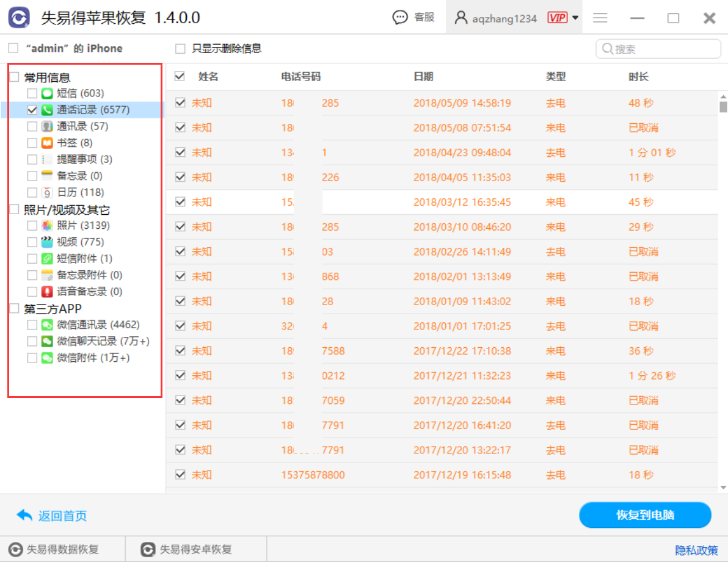Enable the 只显示删除信息 checkbox

tap(180, 48)
